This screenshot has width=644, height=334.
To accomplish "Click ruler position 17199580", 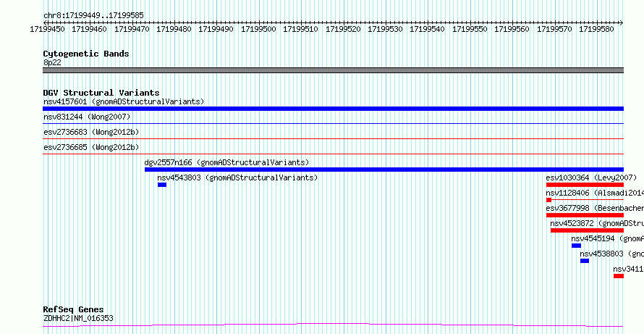I will [x=597, y=29].
